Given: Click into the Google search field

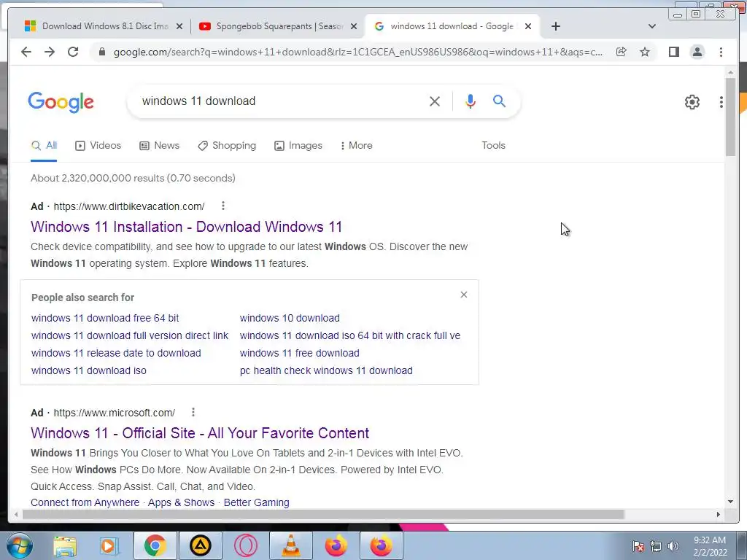Looking at the screenshot, I should pos(281,101).
